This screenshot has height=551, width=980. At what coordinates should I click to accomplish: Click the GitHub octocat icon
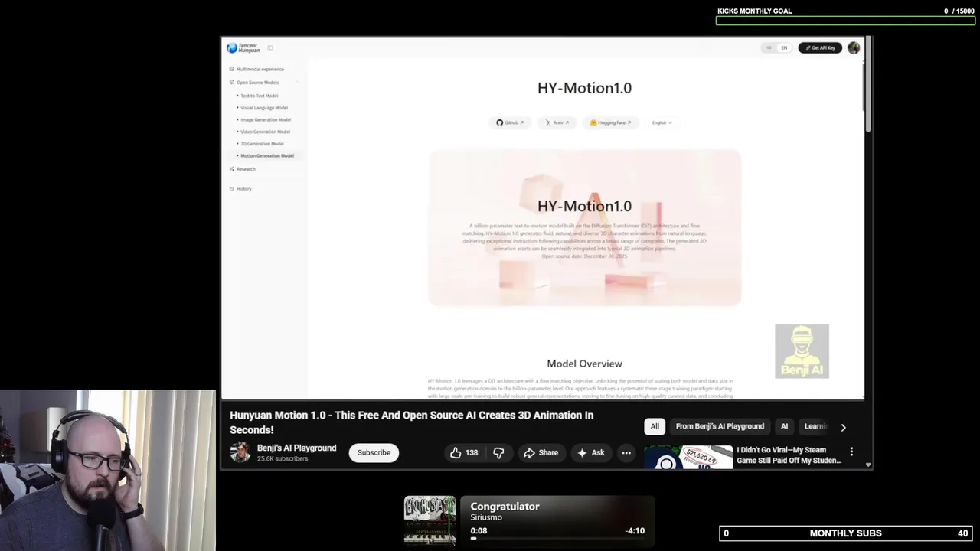499,122
